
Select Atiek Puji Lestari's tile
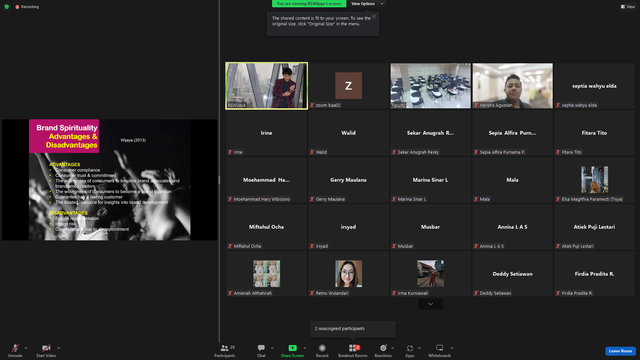click(594, 227)
